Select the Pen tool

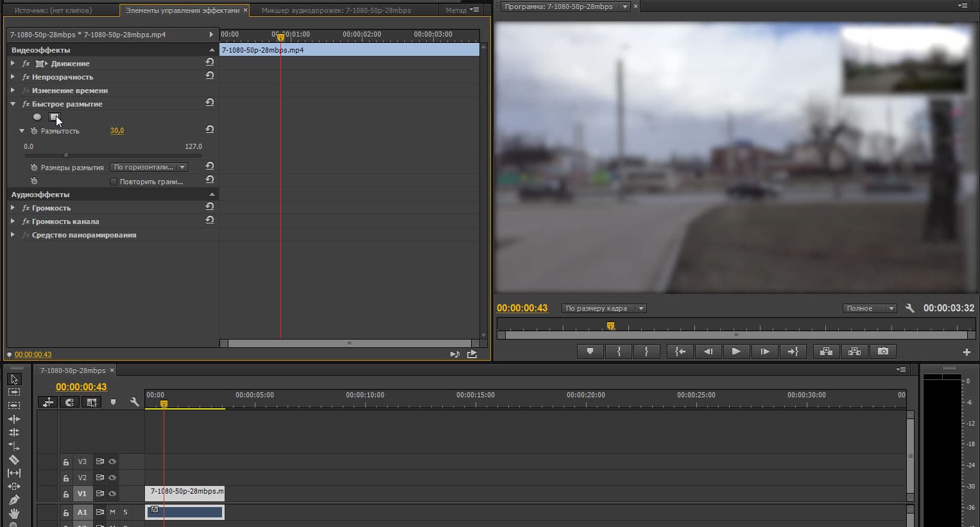[x=13, y=500]
